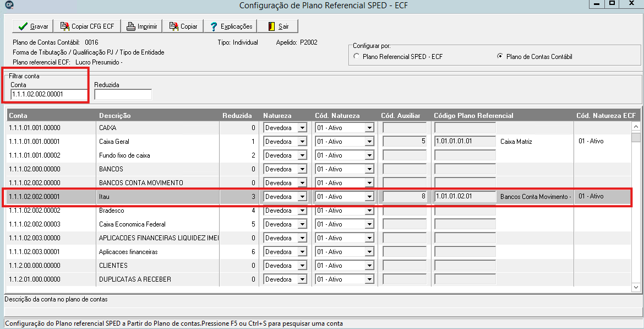Click the printer icon for Imprimir
The height and width of the screenshot is (329, 644).
[x=130, y=26]
